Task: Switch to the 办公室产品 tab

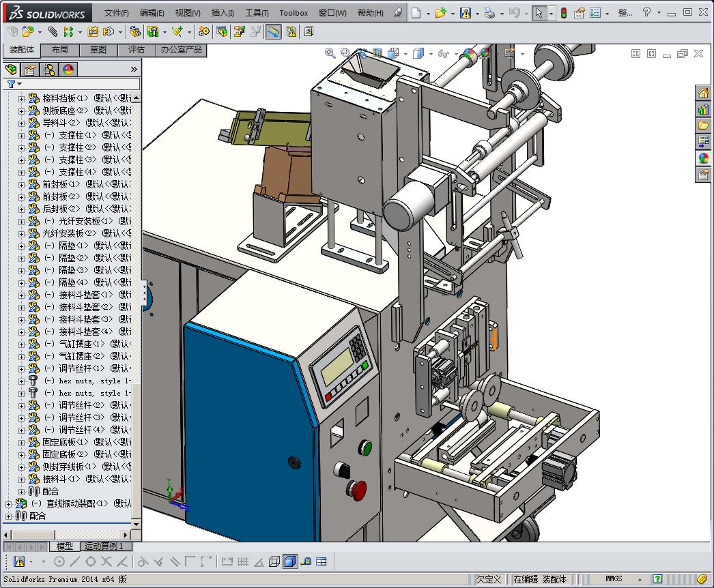Action: [x=182, y=50]
